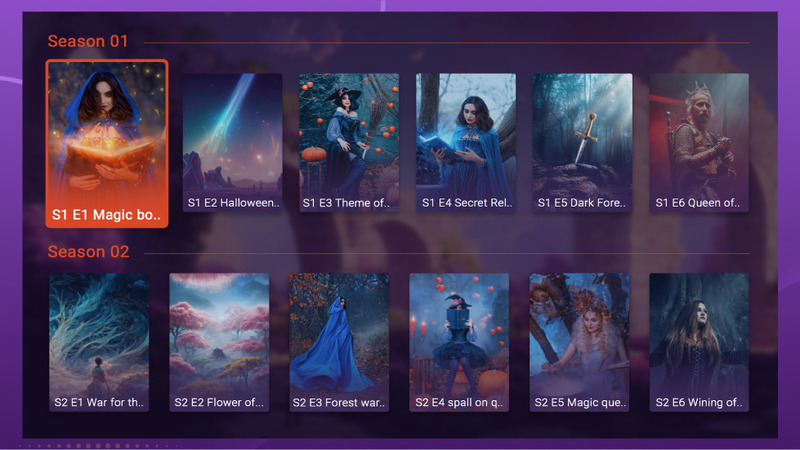800x450 pixels.
Task: Click the Season 01 heading
Action: point(88,41)
